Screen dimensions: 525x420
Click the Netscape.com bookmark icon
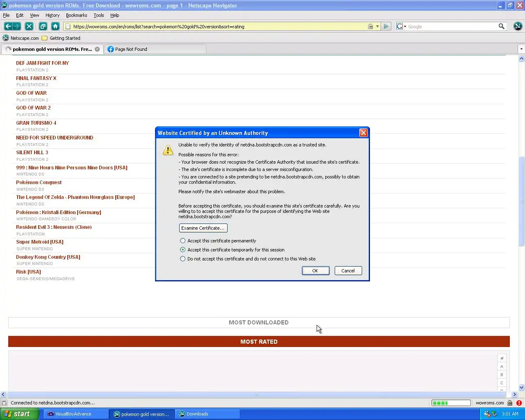[x=6, y=38]
